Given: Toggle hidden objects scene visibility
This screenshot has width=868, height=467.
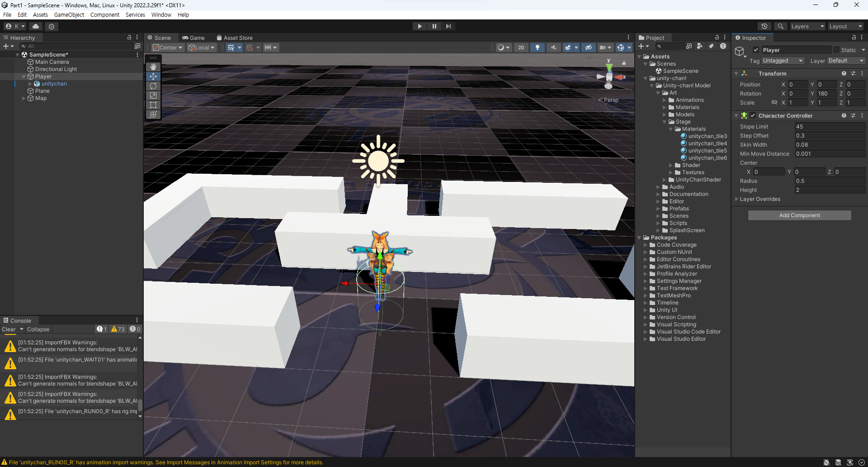Looking at the screenshot, I should click(x=588, y=48).
